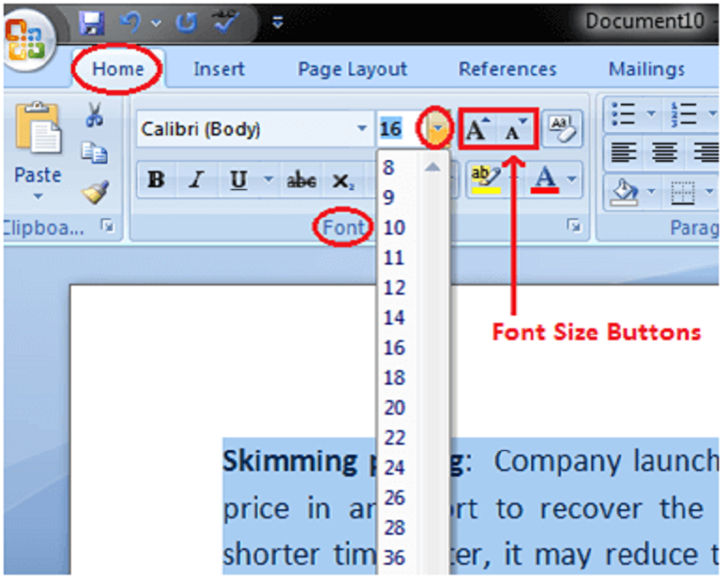Open the Page Layout tab
728x582 pixels.
point(352,69)
